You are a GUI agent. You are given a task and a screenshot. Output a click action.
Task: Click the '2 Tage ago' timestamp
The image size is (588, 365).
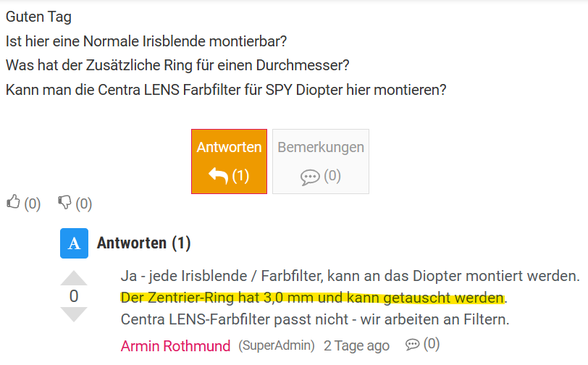pos(356,345)
